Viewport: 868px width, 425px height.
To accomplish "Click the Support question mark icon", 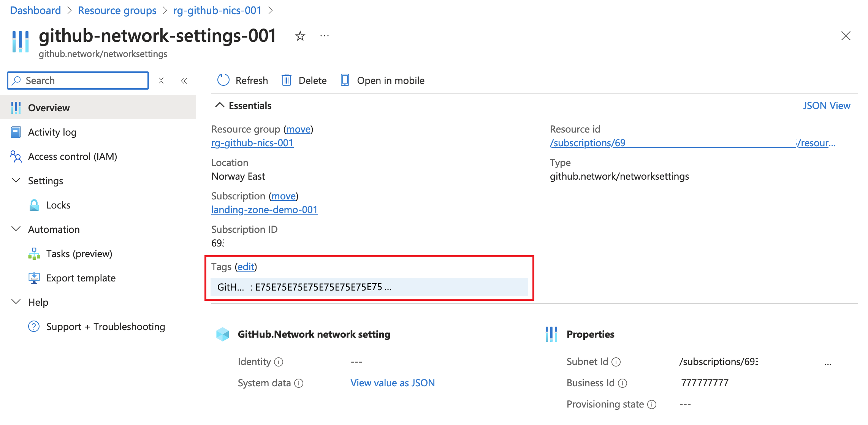I will tap(34, 327).
